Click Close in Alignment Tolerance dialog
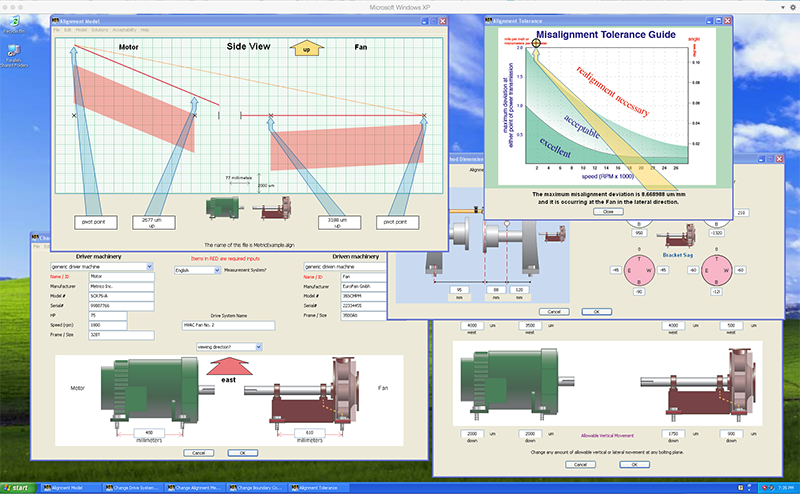This screenshot has width=800, height=494. tap(606, 212)
